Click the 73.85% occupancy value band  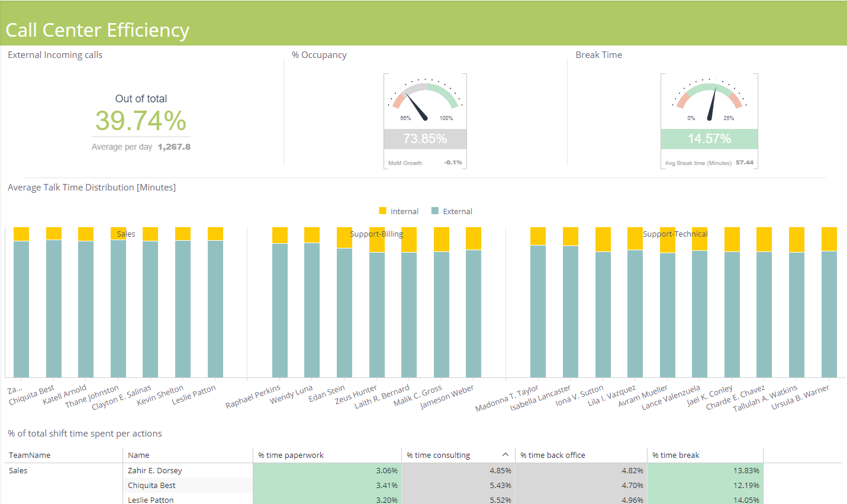(425, 139)
